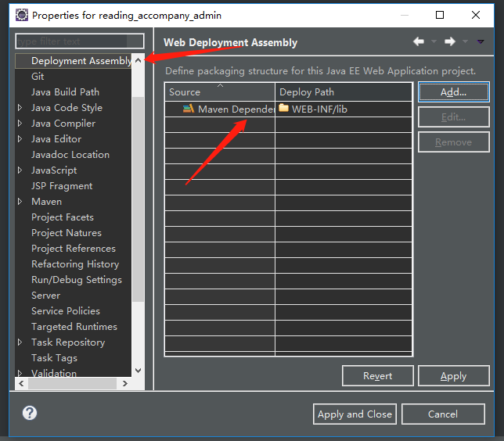Open Task Tags page
Screen dimensions: 504x441
click(x=54, y=358)
